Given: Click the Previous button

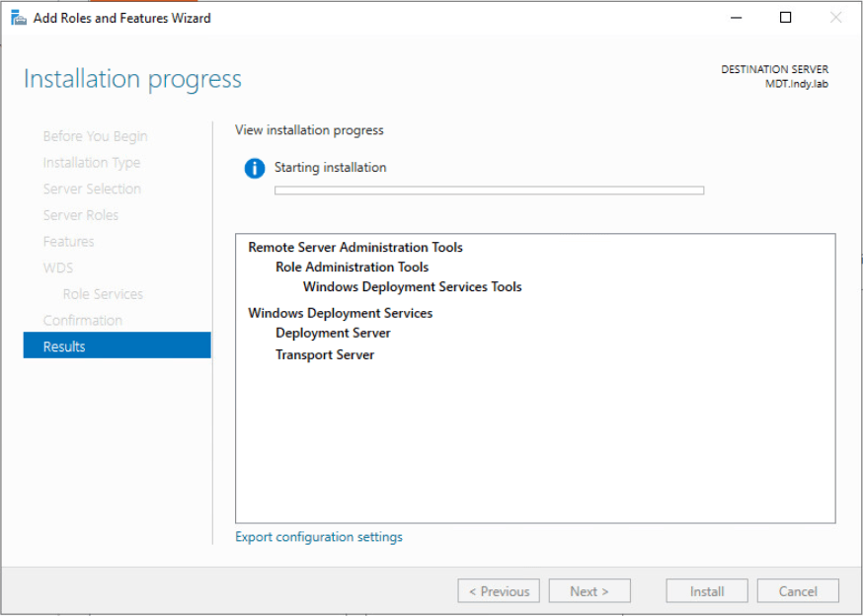Looking at the screenshot, I should click(x=499, y=591).
